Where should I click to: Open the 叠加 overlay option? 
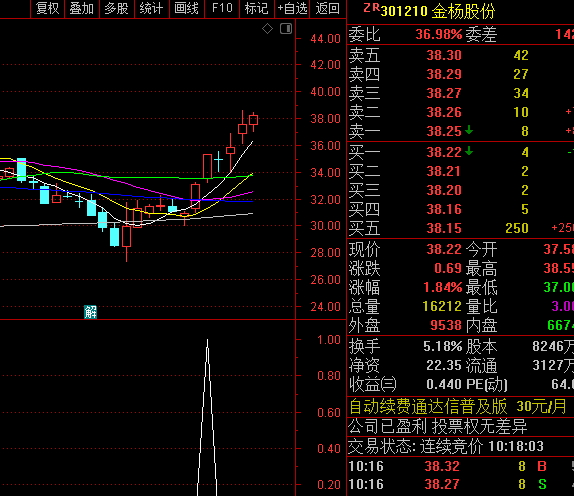coord(82,8)
